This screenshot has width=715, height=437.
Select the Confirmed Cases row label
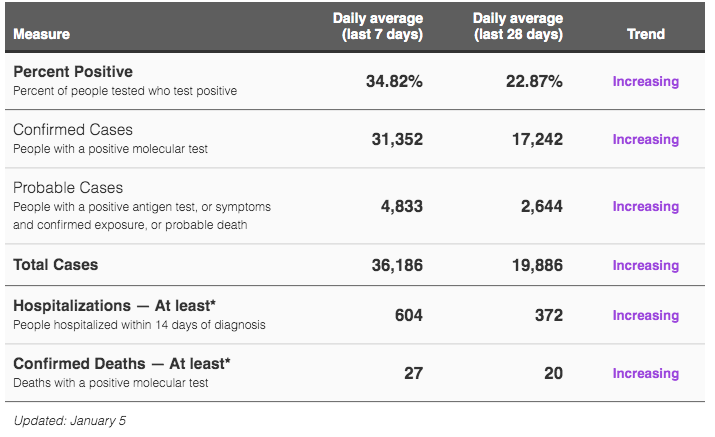pyautogui.click(x=72, y=130)
